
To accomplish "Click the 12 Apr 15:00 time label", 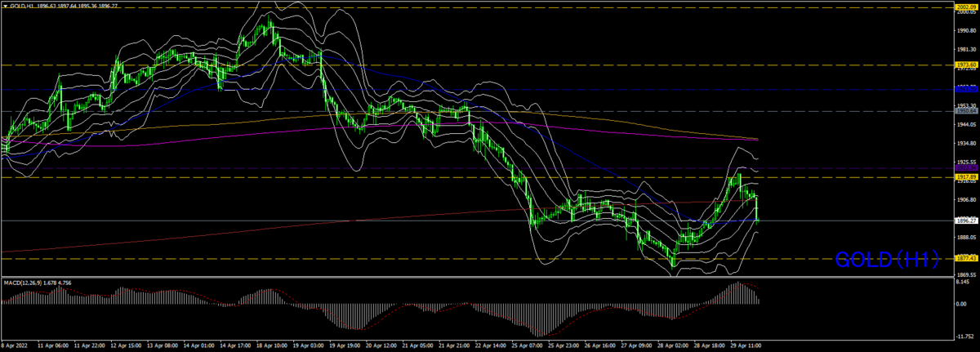I will [x=127, y=346].
